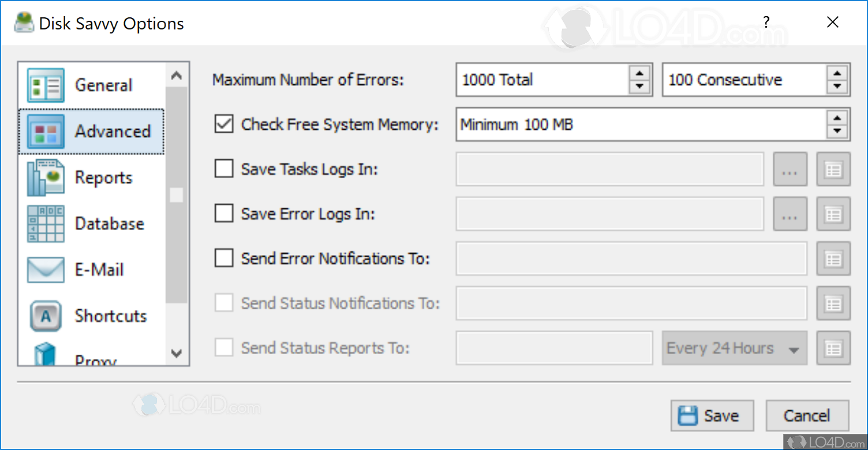Increase the 100 Consecutive errors value

tap(837, 74)
